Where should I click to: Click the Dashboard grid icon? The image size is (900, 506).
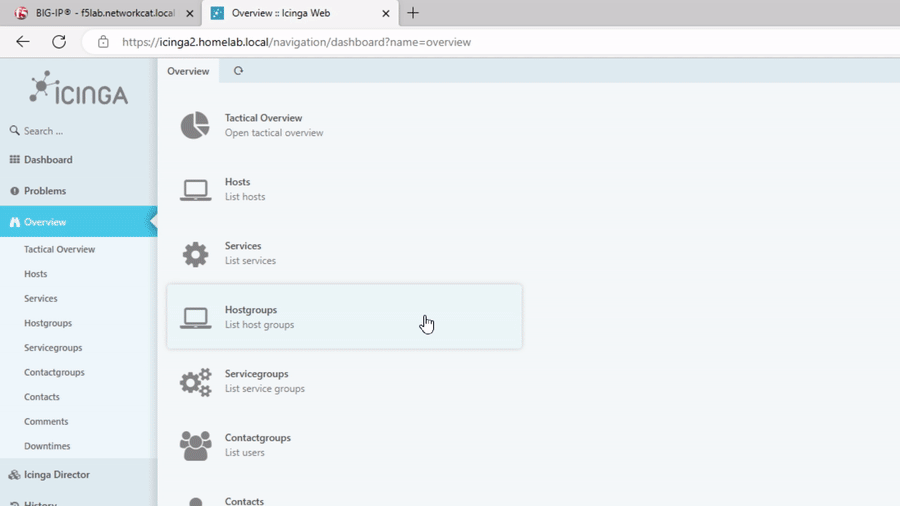(14, 159)
